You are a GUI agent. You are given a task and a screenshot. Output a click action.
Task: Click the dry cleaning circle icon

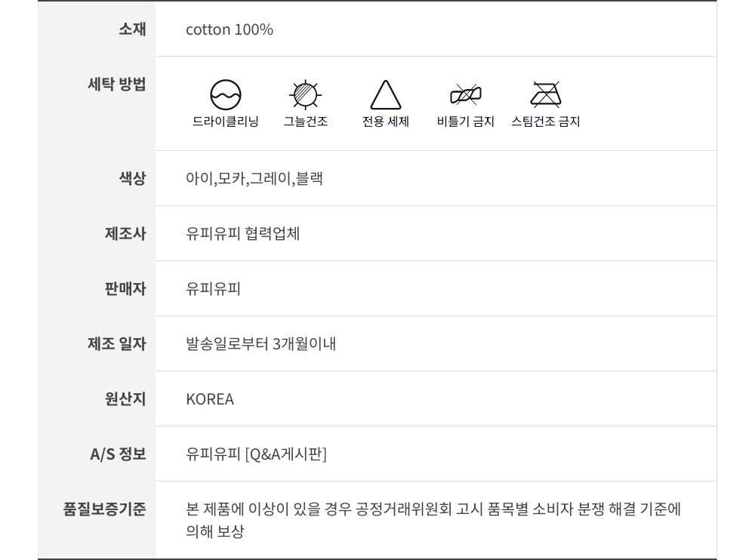point(226,95)
